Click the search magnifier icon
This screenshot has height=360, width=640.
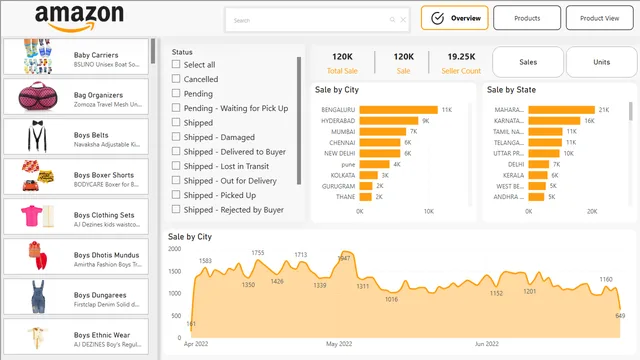pos(392,20)
